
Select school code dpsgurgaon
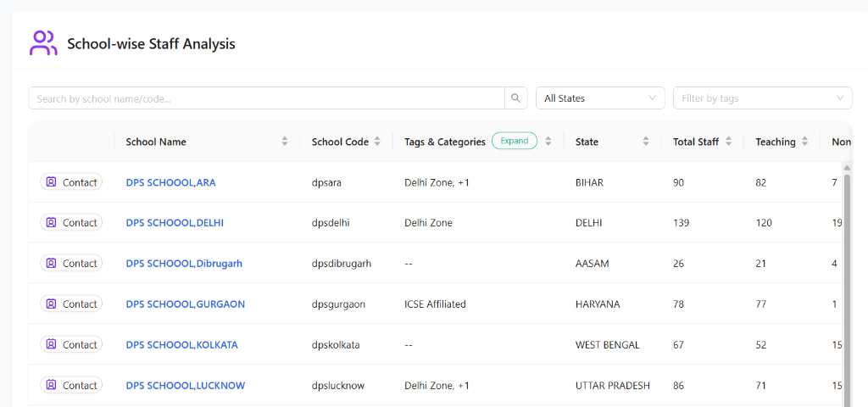(338, 304)
